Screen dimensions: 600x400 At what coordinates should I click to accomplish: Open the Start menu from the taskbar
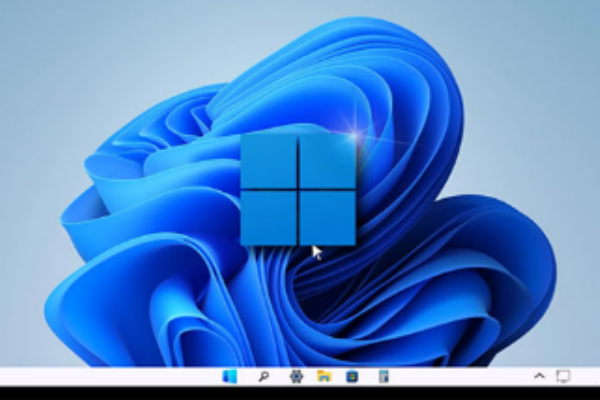point(230,377)
